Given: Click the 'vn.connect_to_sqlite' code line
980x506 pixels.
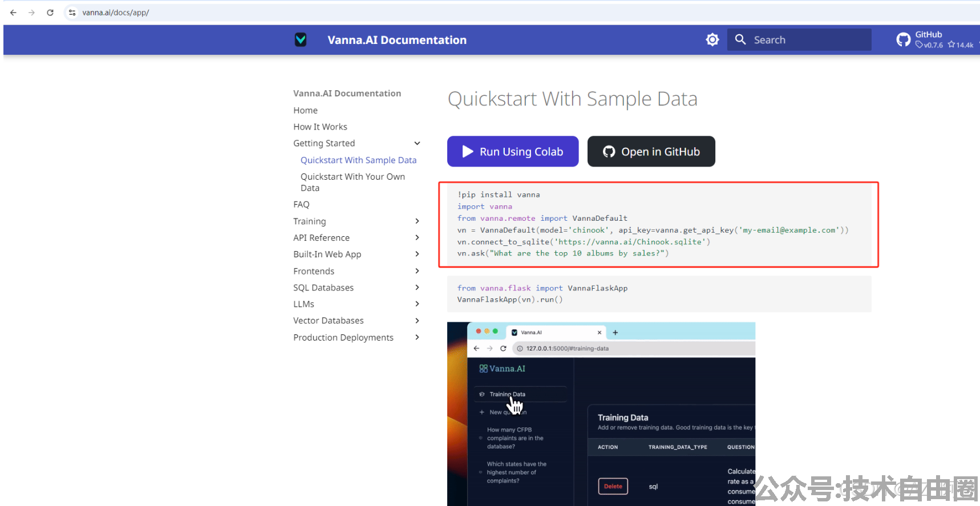Looking at the screenshot, I should pyautogui.click(x=584, y=242).
